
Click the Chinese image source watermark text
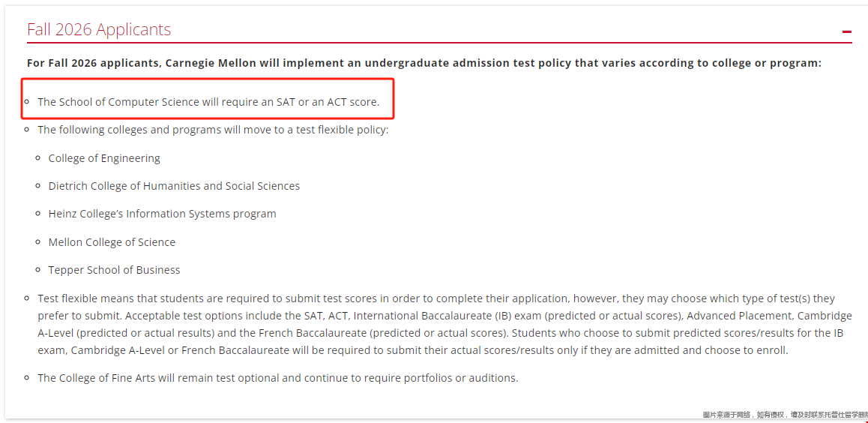point(784,415)
